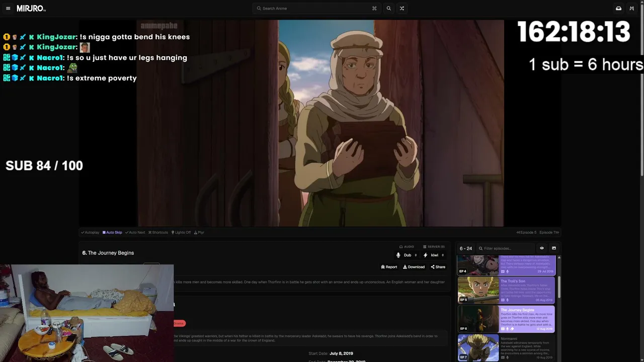Go to next Episode 7 link
Viewport: 644px width, 362px height.
click(x=549, y=232)
